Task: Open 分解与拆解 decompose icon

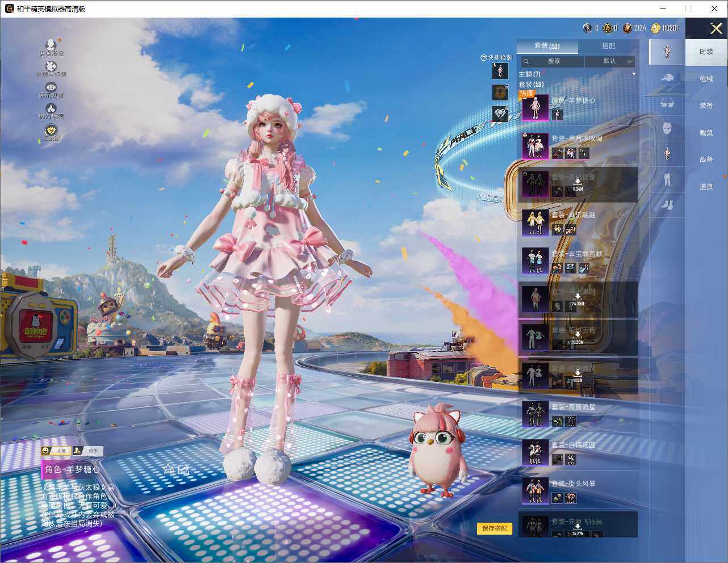Action: (51, 66)
